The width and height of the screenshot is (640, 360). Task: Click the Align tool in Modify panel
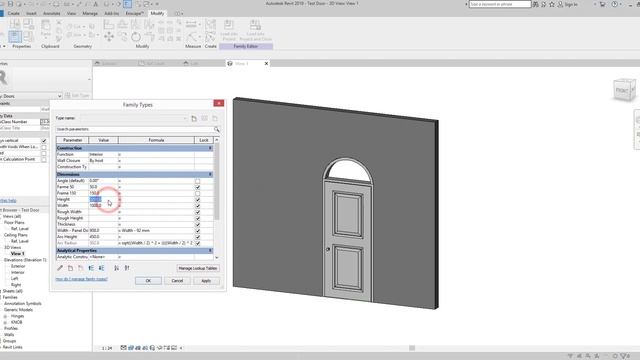click(x=109, y=24)
